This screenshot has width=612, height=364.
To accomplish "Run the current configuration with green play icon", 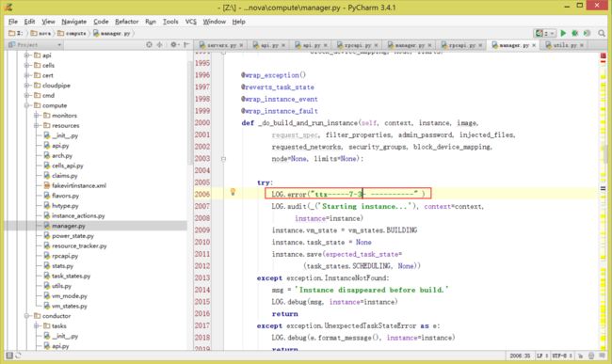I will pos(563,33).
